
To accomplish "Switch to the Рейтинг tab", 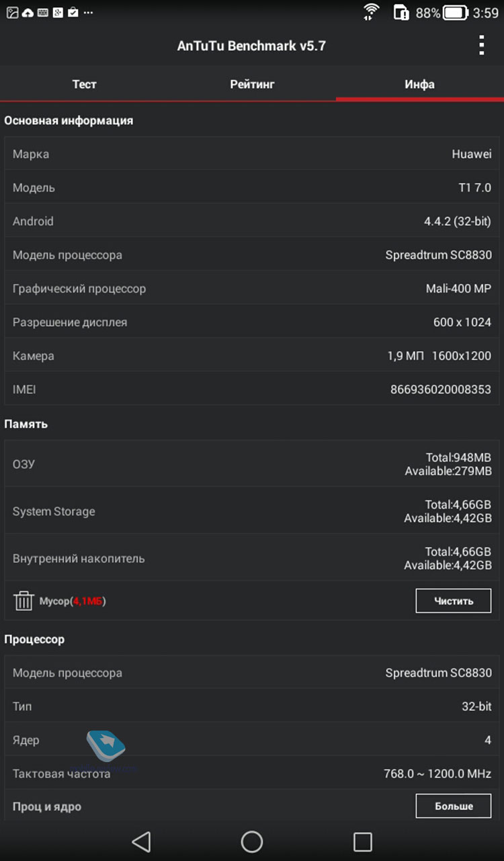I will click(252, 84).
